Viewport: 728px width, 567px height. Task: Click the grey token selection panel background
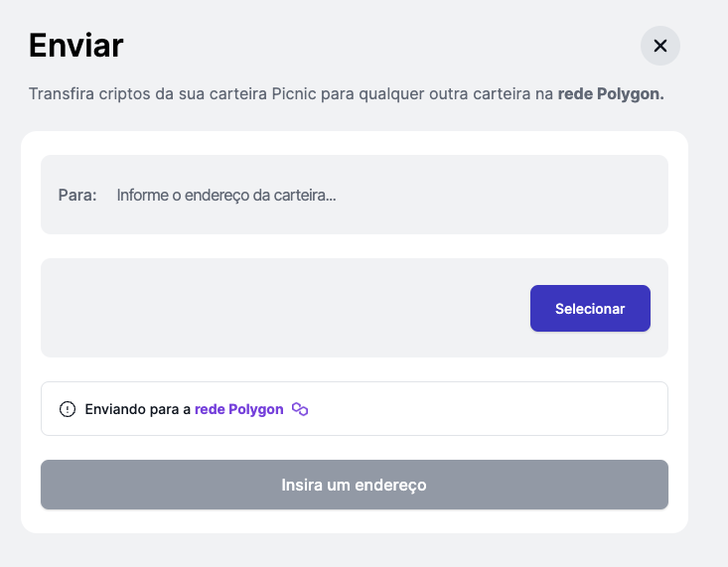tap(355, 308)
